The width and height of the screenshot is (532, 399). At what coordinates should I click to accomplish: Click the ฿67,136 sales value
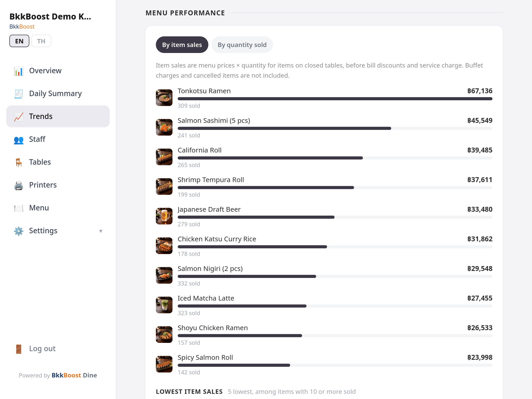(480, 91)
